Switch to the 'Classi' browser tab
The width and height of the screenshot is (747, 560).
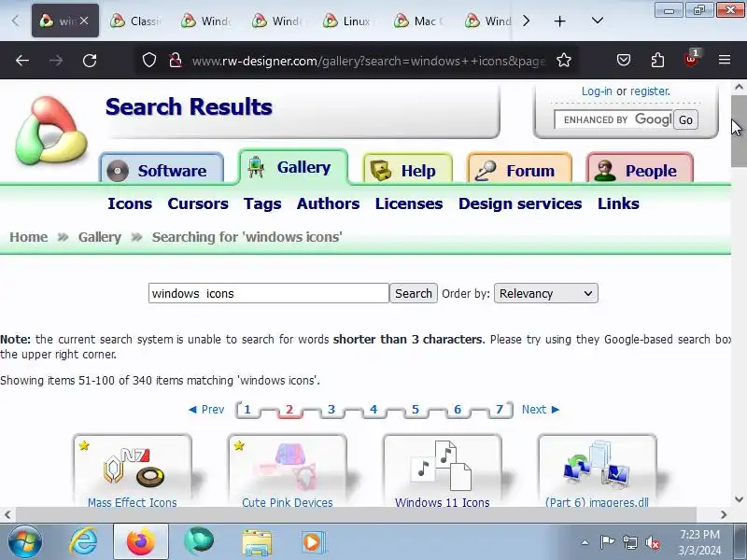(136, 21)
